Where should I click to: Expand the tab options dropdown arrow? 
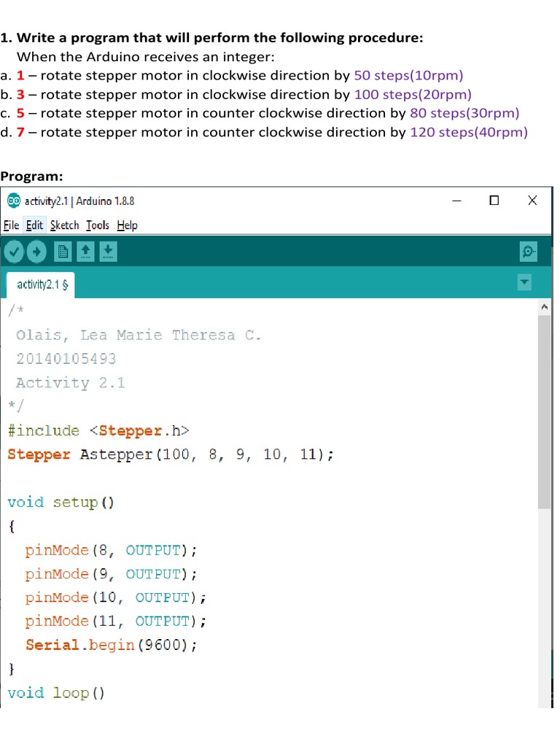click(524, 282)
